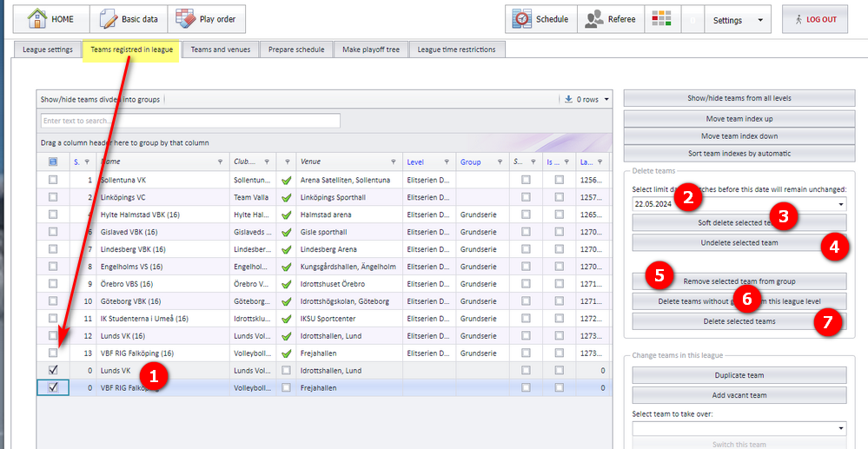Click the Move team index up button
Viewport: 868px width, 449px height.
(x=739, y=118)
